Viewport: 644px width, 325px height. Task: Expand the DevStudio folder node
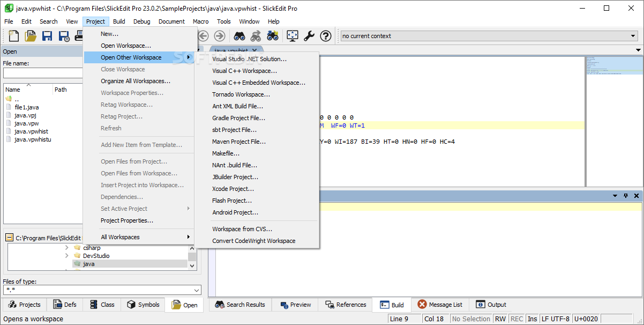[66, 256]
